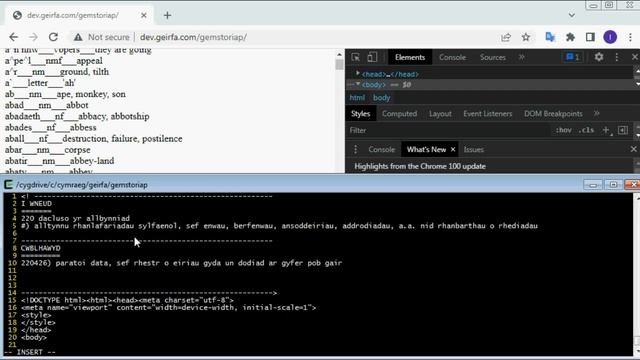The height and width of the screenshot is (360, 640).
Task: Open DevTools settings gear
Action: [599, 57]
